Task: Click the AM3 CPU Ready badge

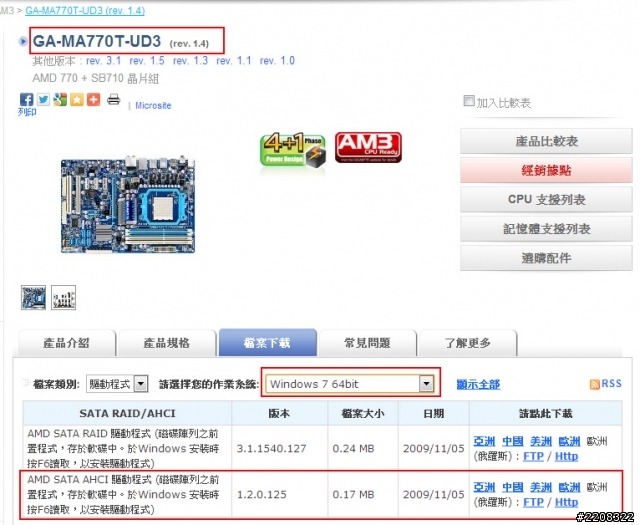Action: [368, 147]
